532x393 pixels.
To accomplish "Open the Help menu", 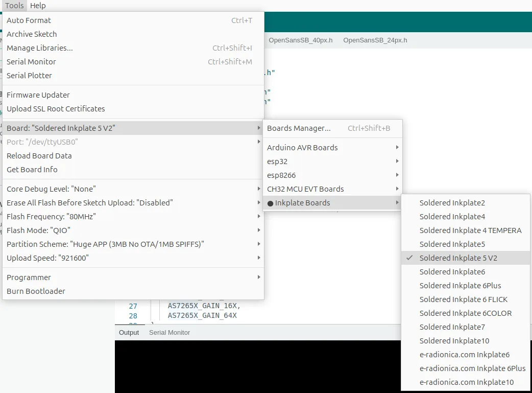I will [x=38, y=6].
